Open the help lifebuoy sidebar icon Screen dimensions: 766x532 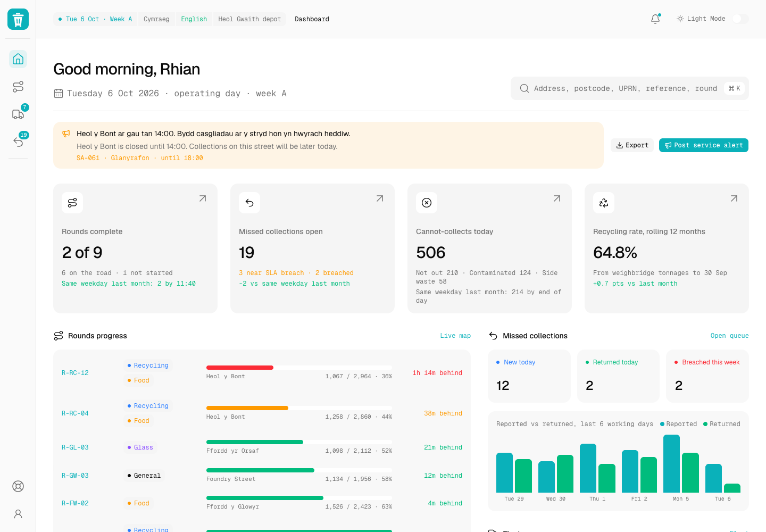coord(18,486)
